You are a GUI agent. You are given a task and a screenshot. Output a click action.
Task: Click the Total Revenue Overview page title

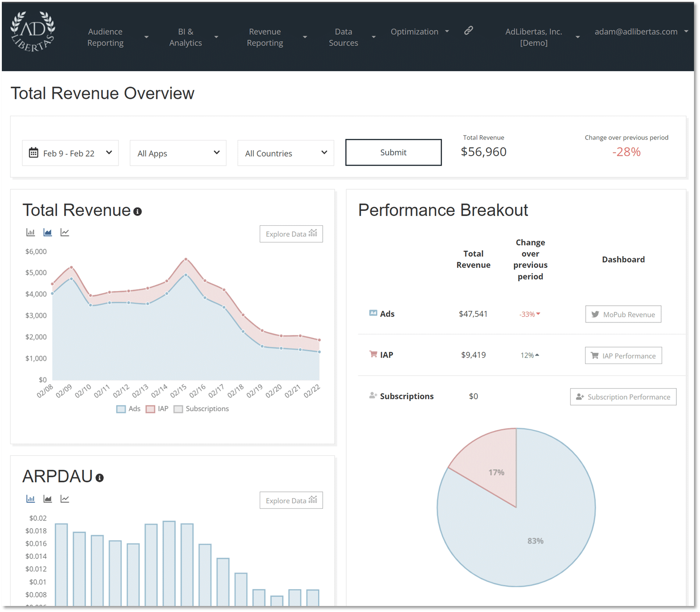click(102, 93)
